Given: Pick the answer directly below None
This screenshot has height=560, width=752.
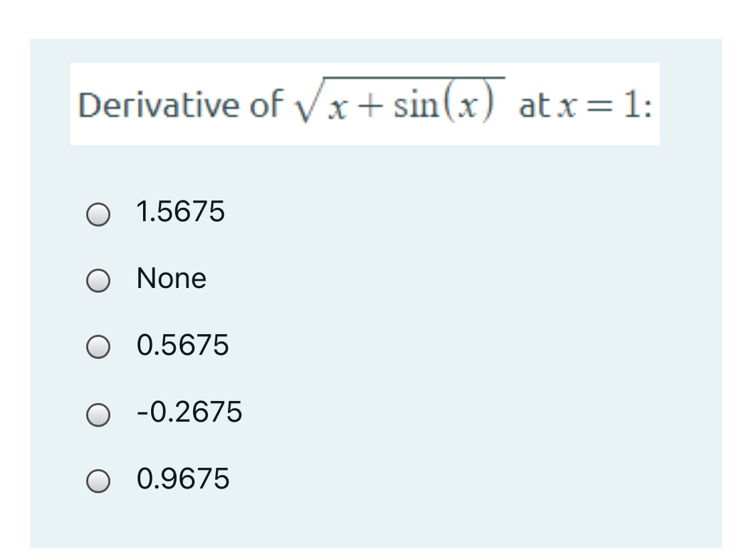Looking at the screenshot, I should coord(98,347).
